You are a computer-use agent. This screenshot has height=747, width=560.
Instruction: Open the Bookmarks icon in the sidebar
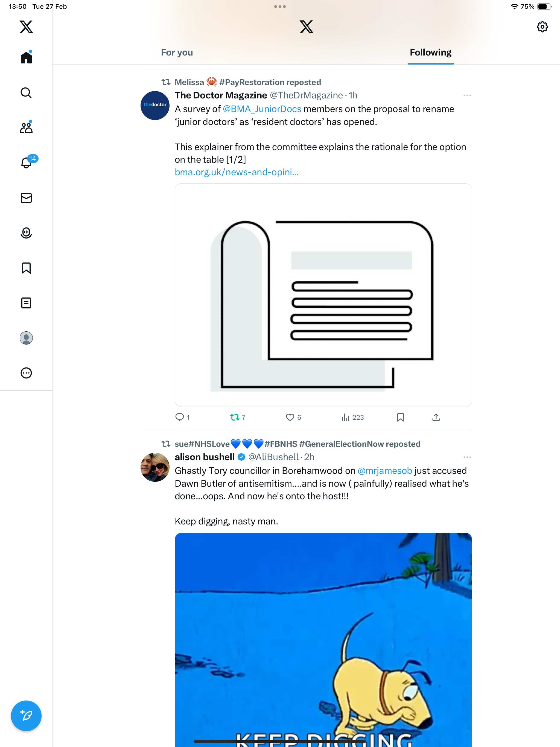26,268
